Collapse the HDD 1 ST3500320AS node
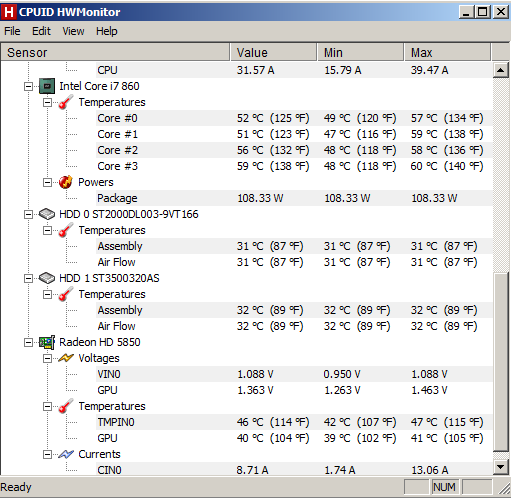The width and height of the screenshot is (511, 498). [x=29, y=278]
